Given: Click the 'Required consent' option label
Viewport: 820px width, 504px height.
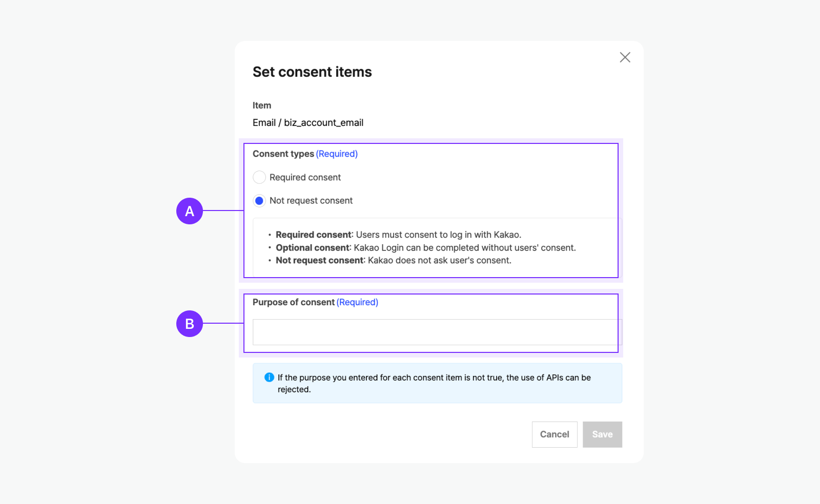Looking at the screenshot, I should click(x=305, y=177).
